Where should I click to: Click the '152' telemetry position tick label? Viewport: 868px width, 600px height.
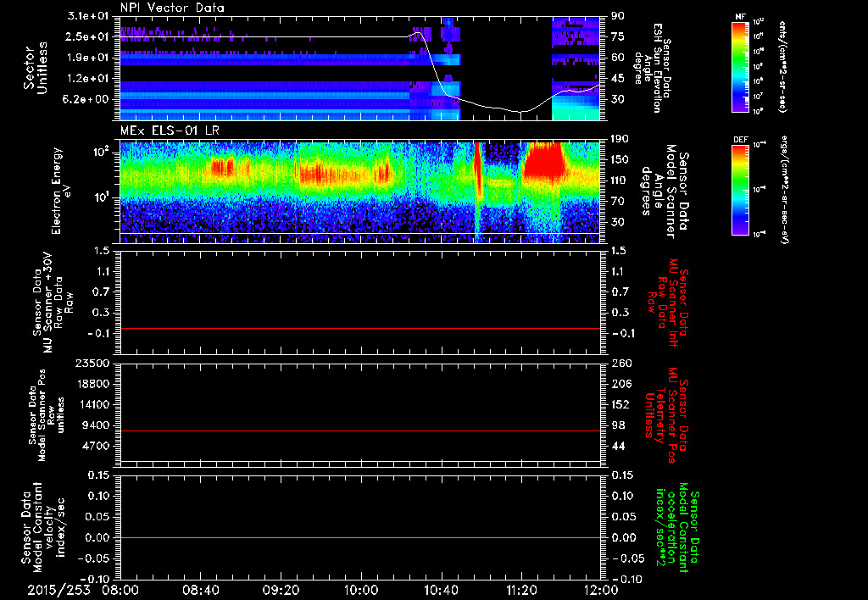pos(620,404)
